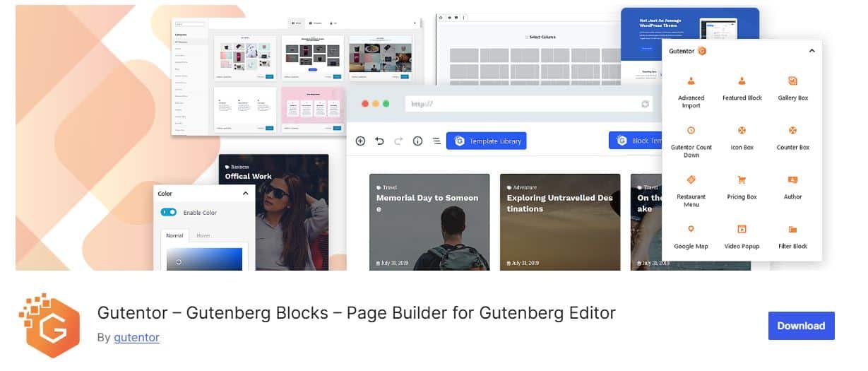Click the Gutentor label in blocks panel

point(682,51)
